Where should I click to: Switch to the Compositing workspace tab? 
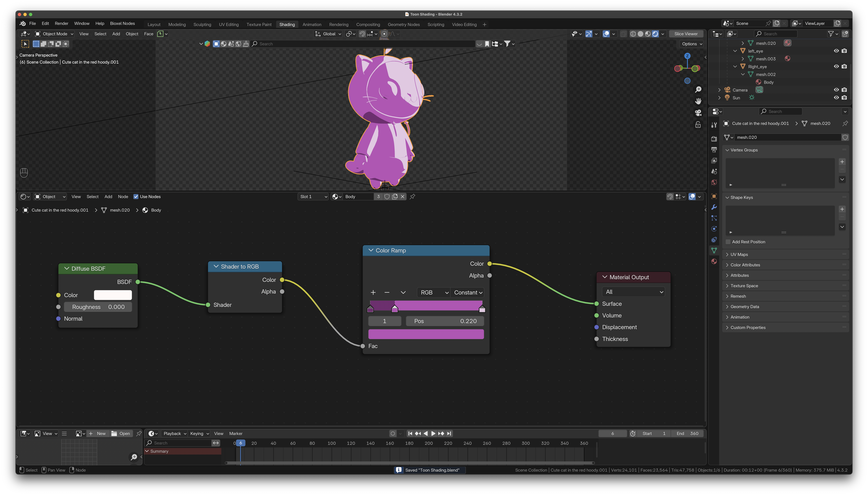tap(368, 24)
